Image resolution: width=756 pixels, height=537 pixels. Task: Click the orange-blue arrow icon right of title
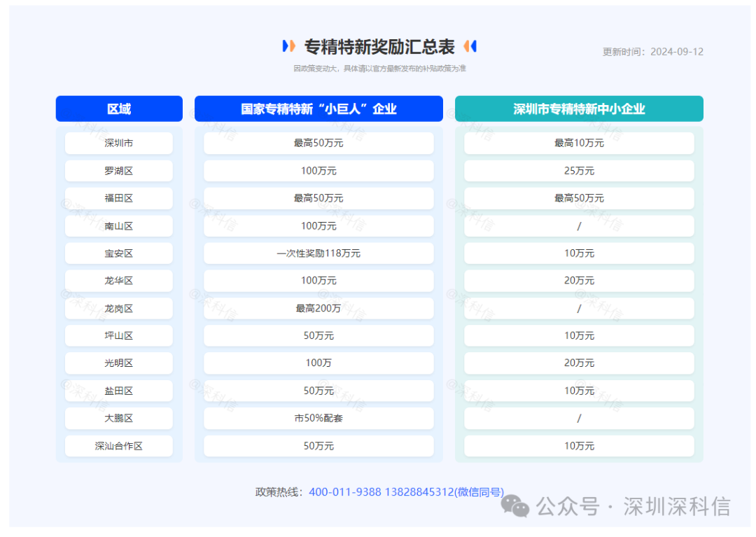(470, 46)
